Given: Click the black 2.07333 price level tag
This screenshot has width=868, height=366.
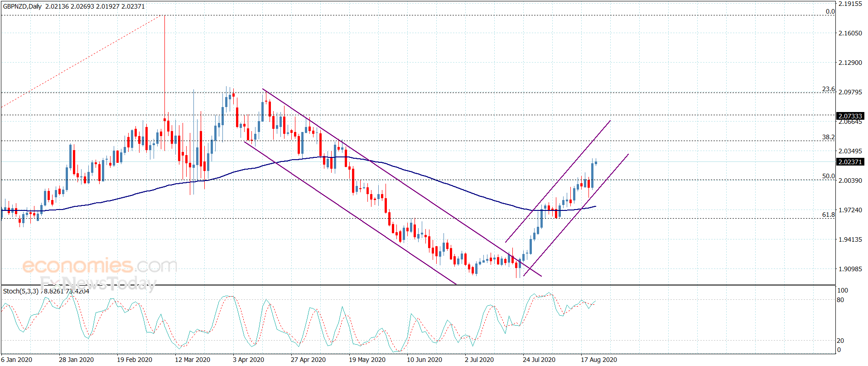Looking at the screenshot, I should [850, 116].
